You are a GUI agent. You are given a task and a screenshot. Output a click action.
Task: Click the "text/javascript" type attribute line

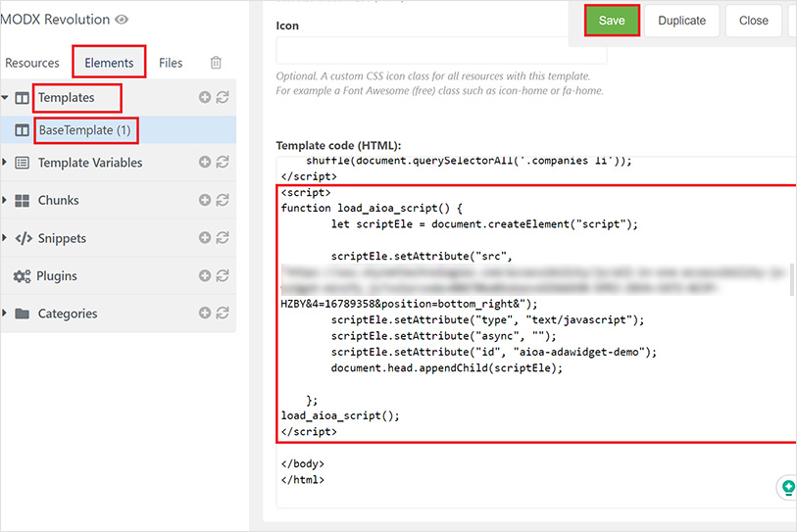tap(487, 319)
